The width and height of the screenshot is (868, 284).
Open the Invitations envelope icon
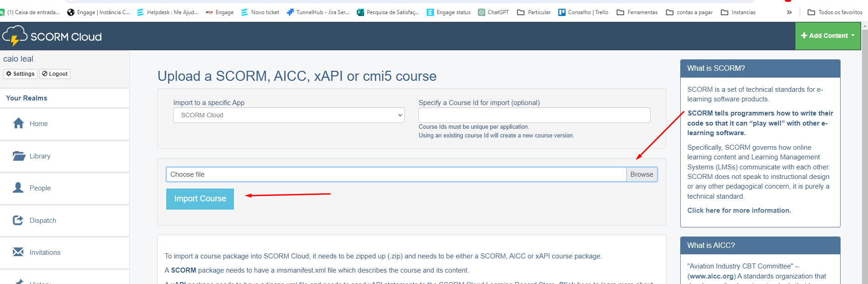pos(18,252)
